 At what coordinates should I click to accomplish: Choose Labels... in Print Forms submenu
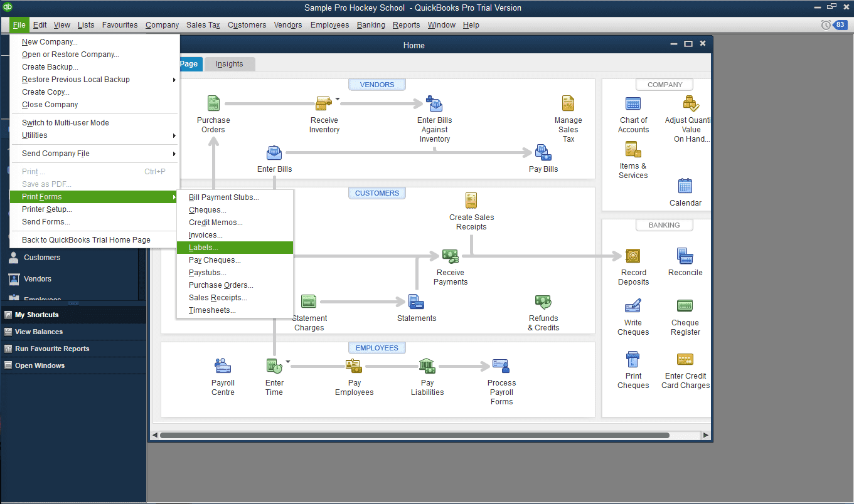[235, 248]
